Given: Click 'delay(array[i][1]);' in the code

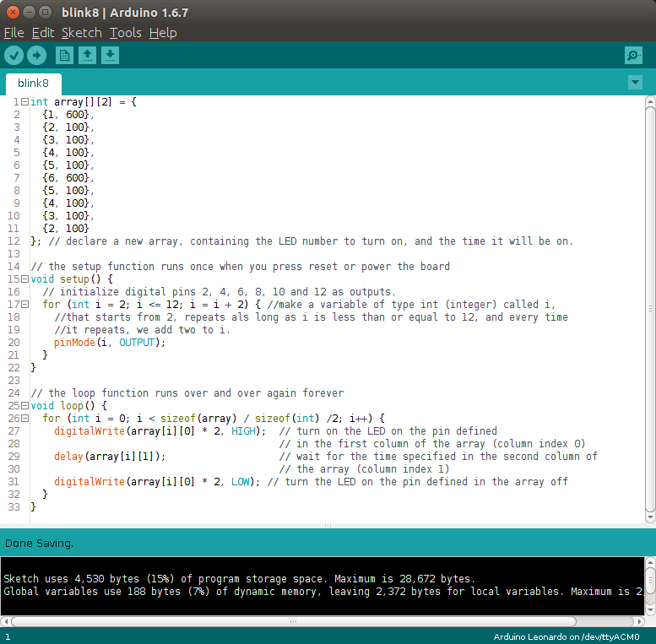Looking at the screenshot, I should [110, 457].
